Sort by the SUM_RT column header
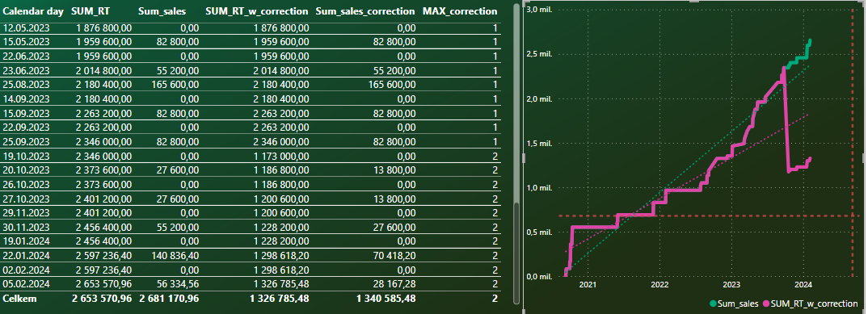868x314 pixels. pos(91,11)
